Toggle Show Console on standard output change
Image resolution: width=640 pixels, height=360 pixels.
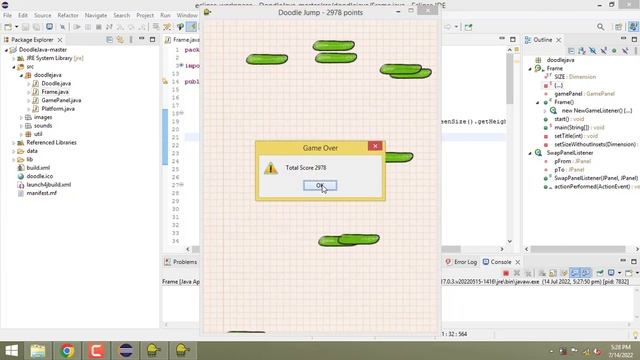[x=575, y=273]
